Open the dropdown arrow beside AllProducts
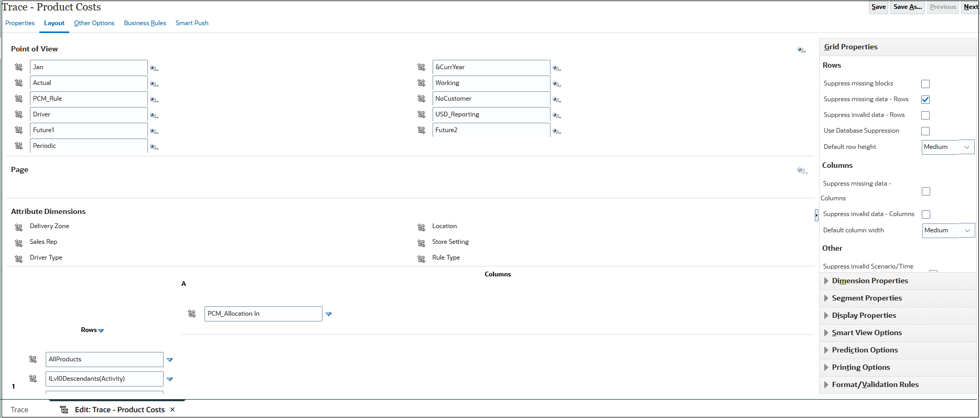Viewport: 980px width, 418px height. point(169,360)
